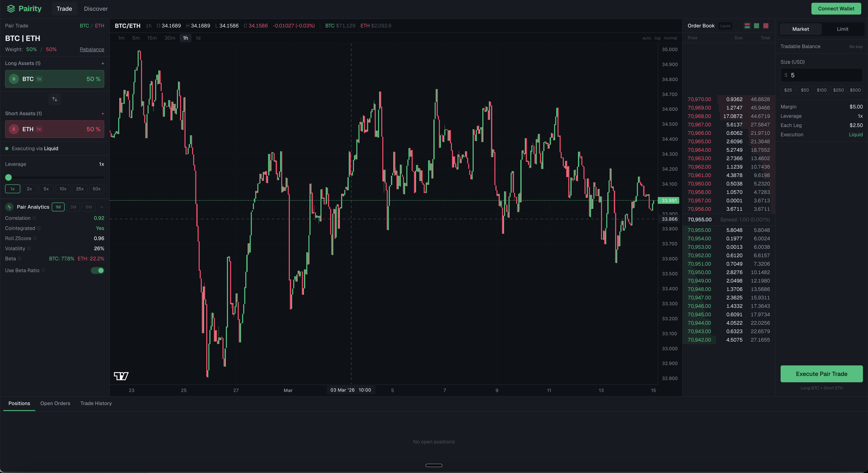The width and height of the screenshot is (868, 473).
Task: Click the Use Beta Ratio info icon
Action: click(43, 270)
